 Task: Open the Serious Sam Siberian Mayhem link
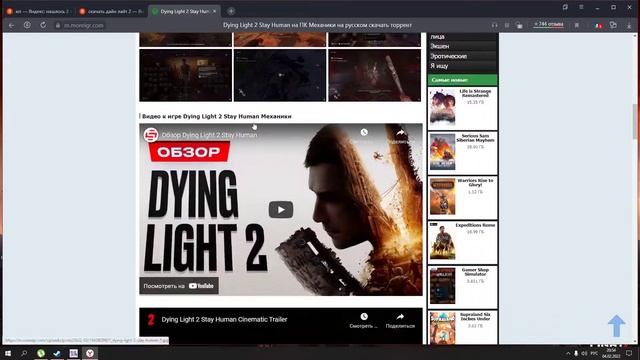pos(475,138)
